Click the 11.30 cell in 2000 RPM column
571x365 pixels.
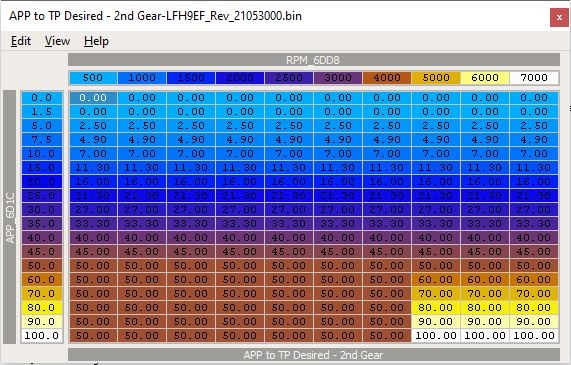[240, 168]
